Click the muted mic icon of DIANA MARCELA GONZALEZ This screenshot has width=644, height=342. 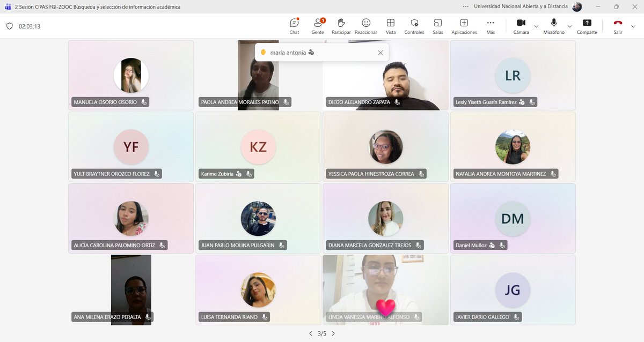[419, 245]
